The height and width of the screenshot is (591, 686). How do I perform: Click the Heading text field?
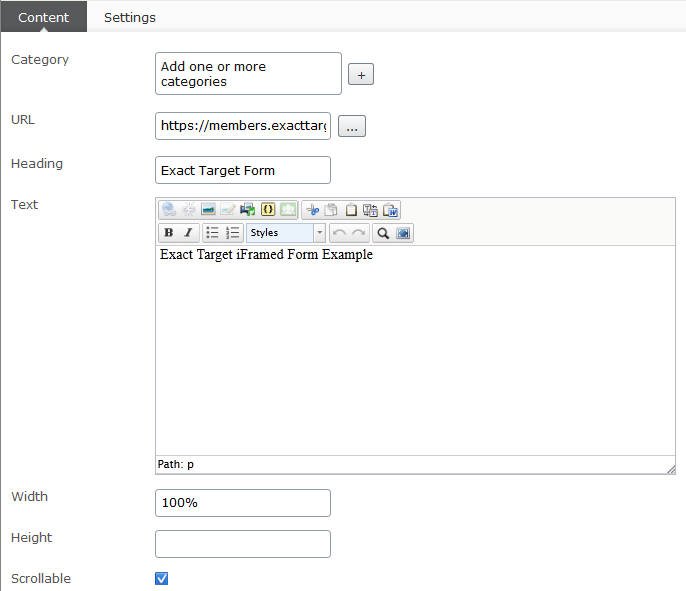pos(243,170)
